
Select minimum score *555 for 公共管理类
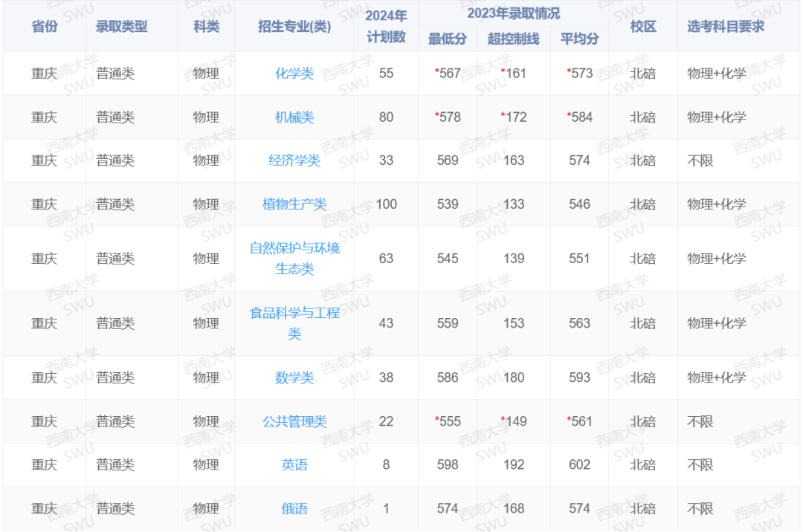coord(448,421)
